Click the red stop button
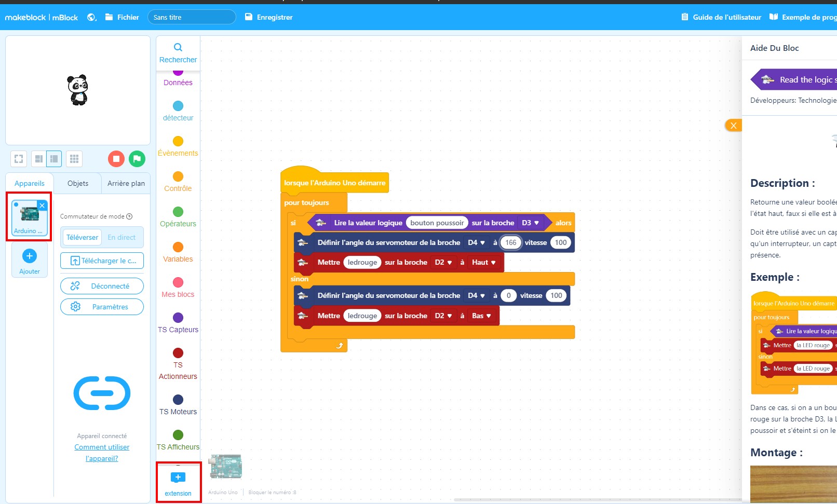The width and height of the screenshot is (837, 504). tap(116, 159)
